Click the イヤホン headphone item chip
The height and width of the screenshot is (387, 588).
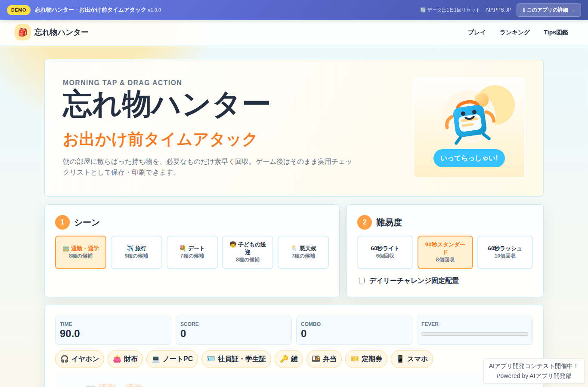pos(80,359)
